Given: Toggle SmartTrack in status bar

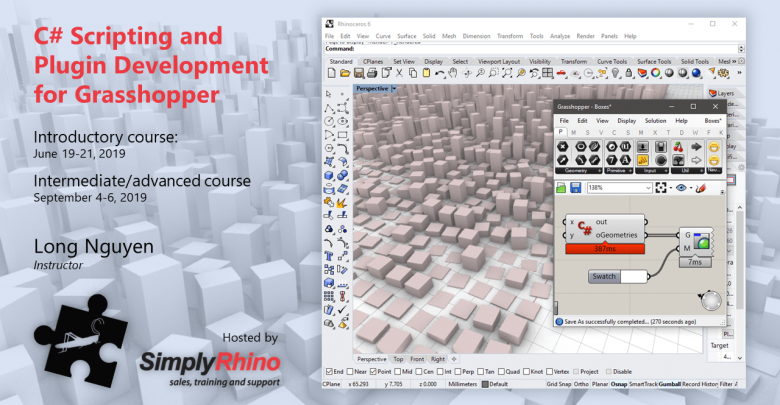Looking at the screenshot, I should point(643,384).
